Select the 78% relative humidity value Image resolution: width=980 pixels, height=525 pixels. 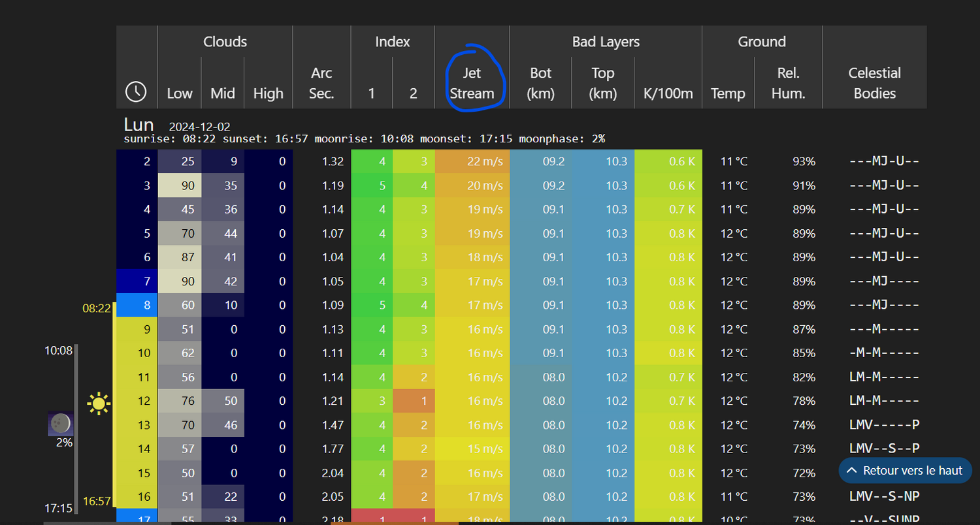(x=804, y=401)
